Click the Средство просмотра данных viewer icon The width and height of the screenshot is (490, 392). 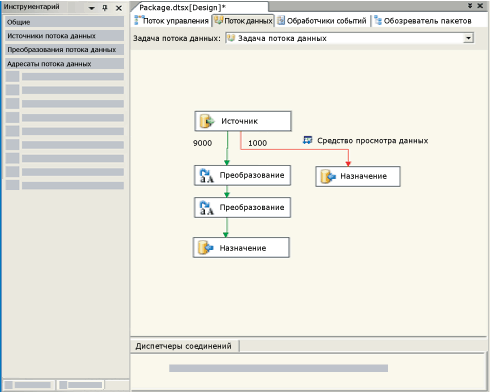[307, 140]
